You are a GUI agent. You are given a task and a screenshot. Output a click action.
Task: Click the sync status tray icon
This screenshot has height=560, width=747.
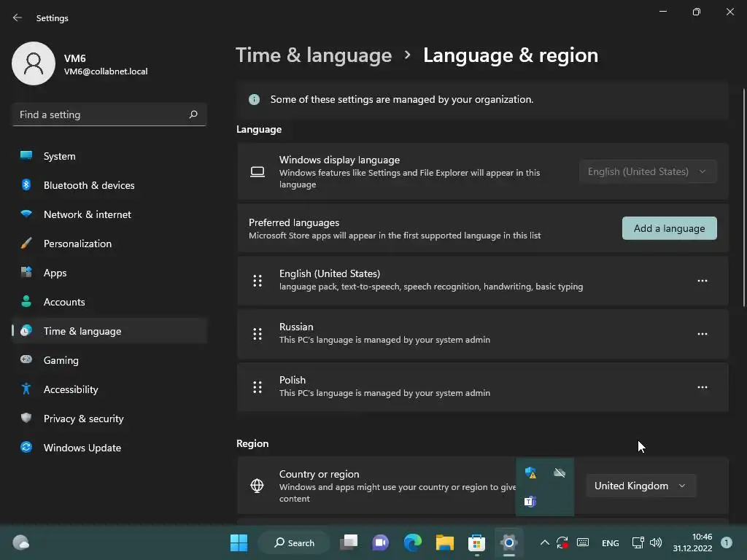(562, 542)
